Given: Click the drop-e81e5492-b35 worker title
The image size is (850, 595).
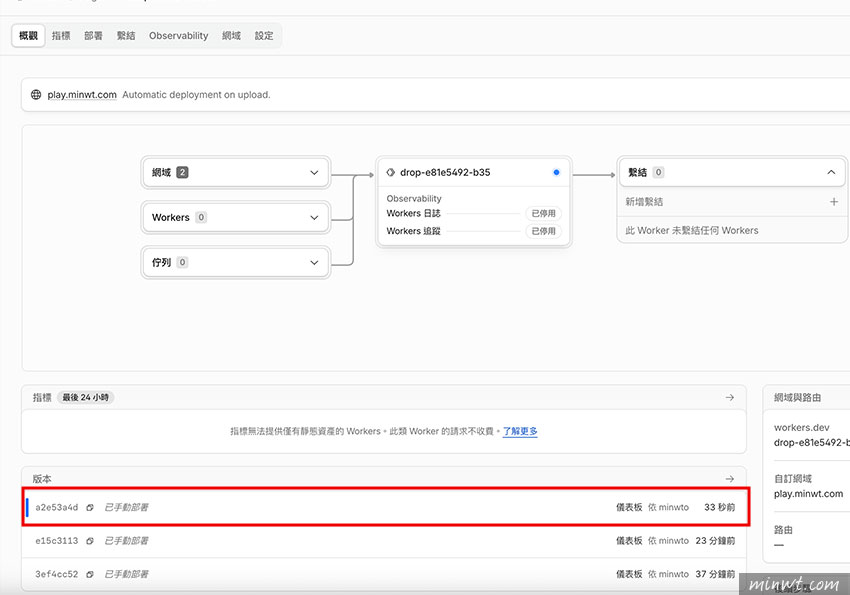Looking at the screenshot, I should (x=445, y=172).
